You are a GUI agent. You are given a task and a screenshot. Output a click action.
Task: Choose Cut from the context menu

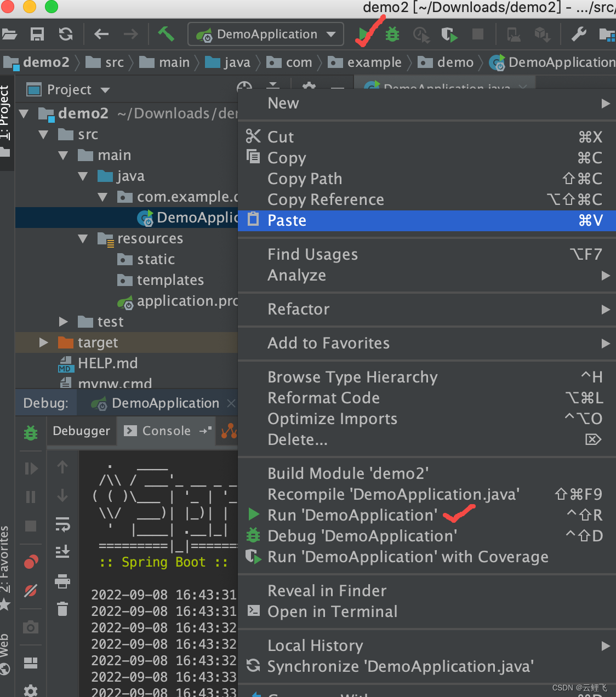tap(427, 137)
